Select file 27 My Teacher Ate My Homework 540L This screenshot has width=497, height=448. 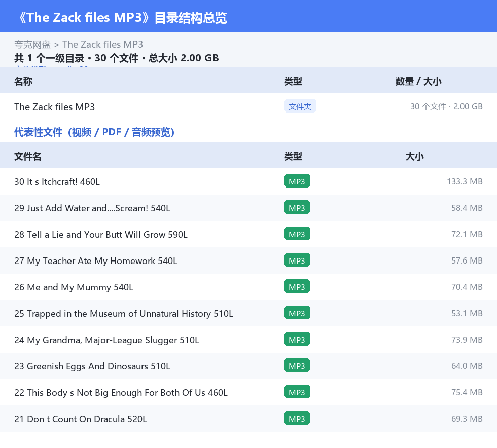pos(96,261)
